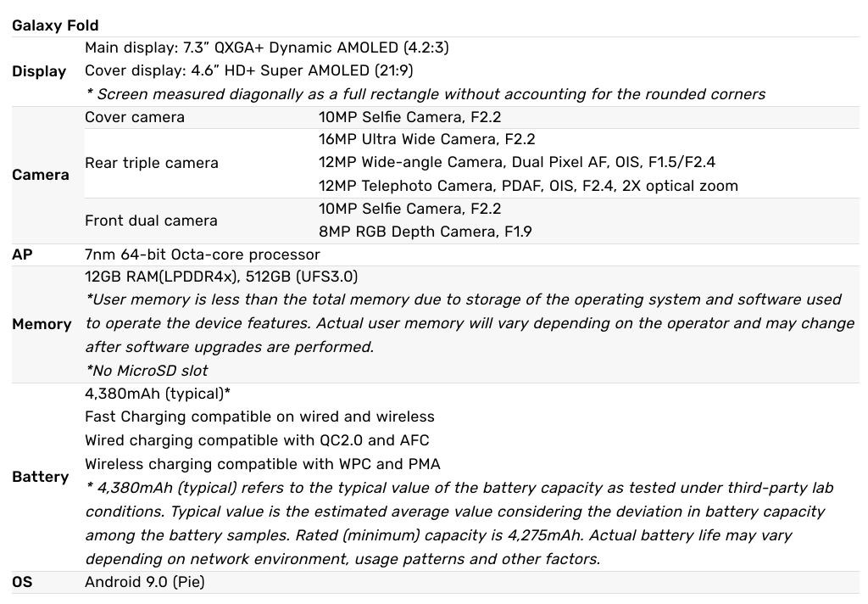Click the Galaxy Fold table title
Viewport: 868px width, 604px height.
55,25
